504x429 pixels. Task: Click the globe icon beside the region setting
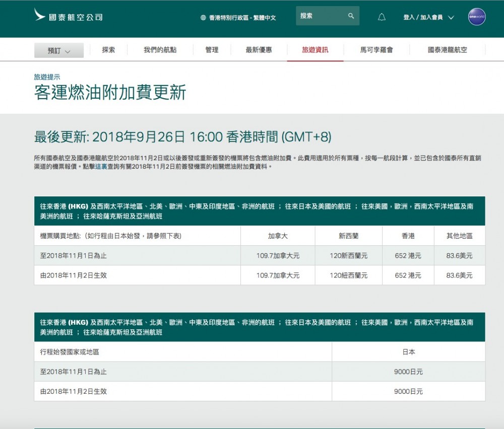(202, 16)
